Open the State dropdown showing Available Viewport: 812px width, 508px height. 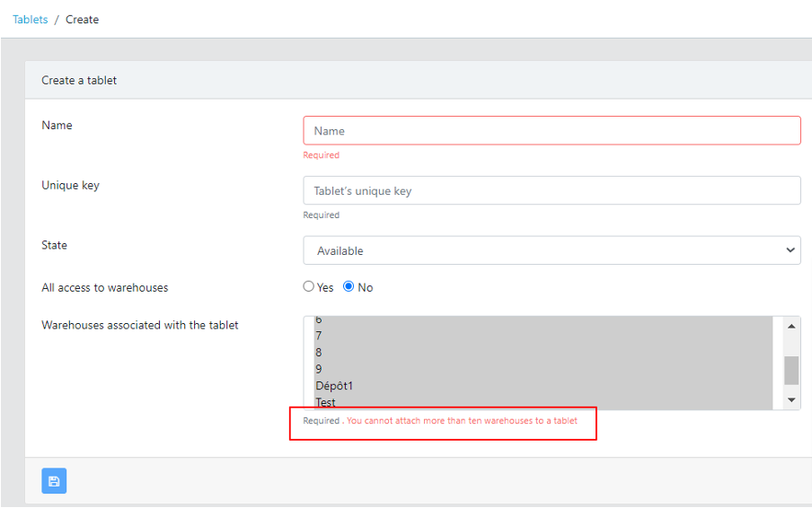point(552,250)
